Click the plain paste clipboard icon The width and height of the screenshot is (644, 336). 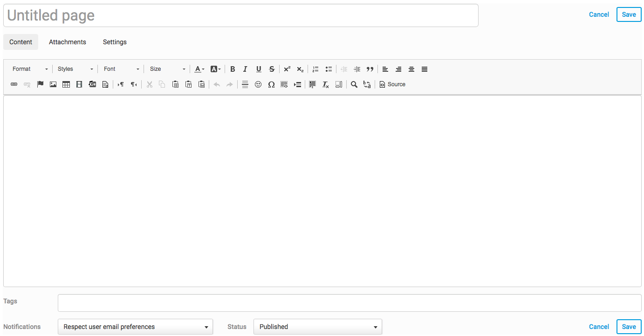click(175, 84)
